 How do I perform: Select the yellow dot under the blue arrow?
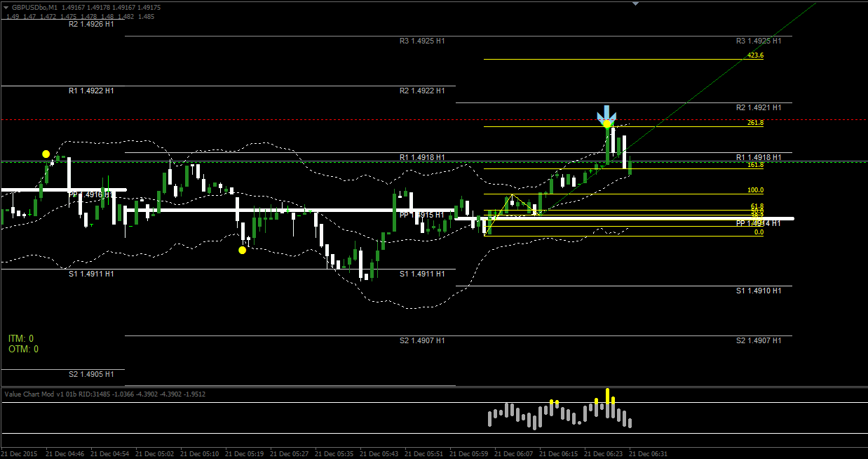(x=607, y=124)
